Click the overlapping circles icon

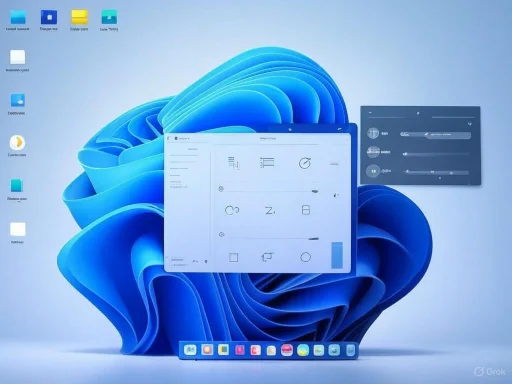click(232, 210)
